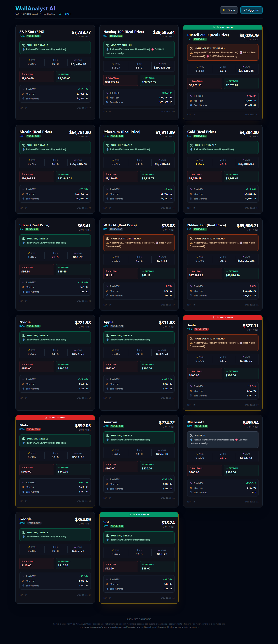The height and width of the screenshot is (644, 278).
Task: Click the Aggiorna refresh button
Action: click(x=251, y=10)
